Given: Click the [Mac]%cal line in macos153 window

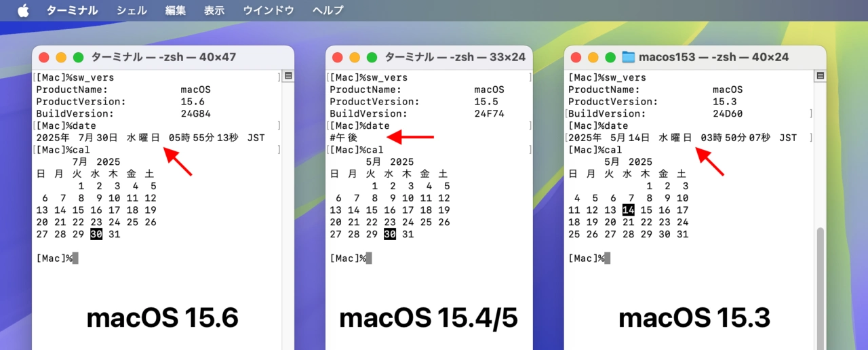Looking at the screenshot, I should 595,150.
